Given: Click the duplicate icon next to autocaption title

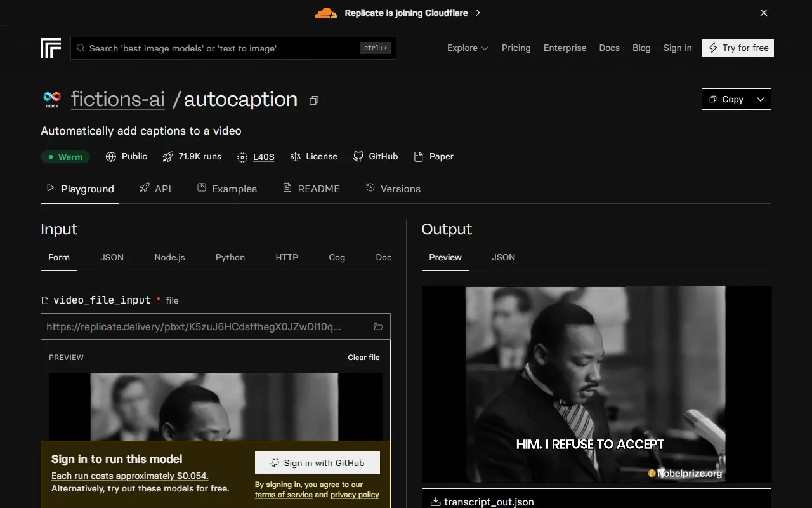Looking at the screenshot, I should point(313,100).
